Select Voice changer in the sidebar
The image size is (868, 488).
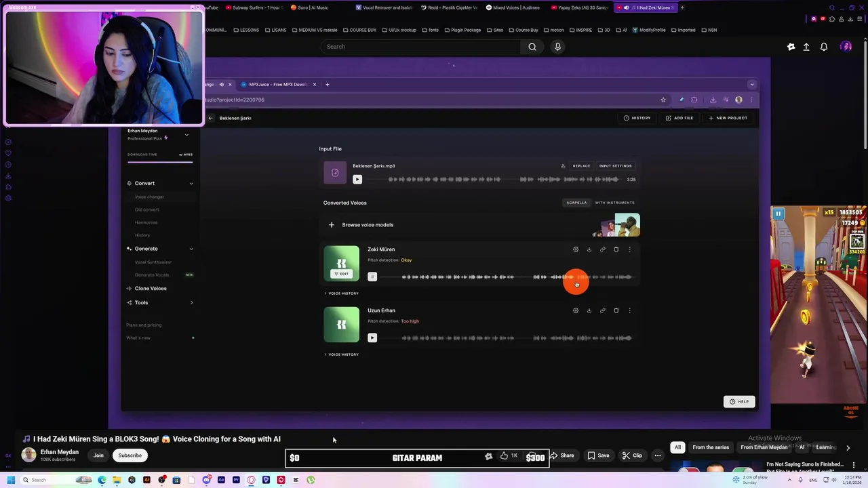pos(149,197)
